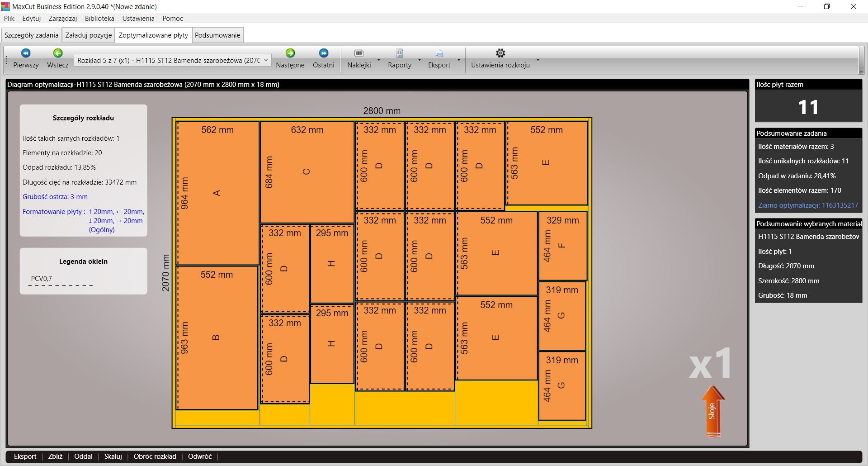The image size is (868, 466).
Task: Expand the Eksport toolbar dropdown arrow
Action: tap(459, 60)
